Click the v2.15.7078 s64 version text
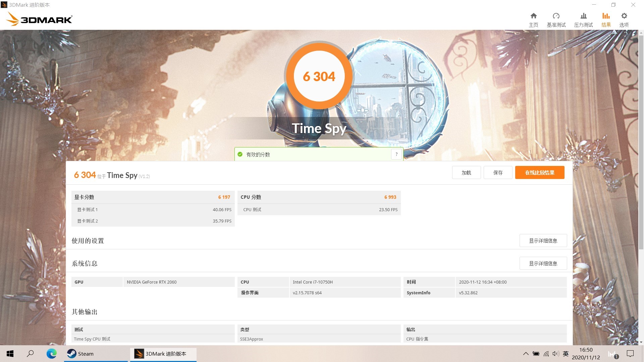 pos(307,293)
